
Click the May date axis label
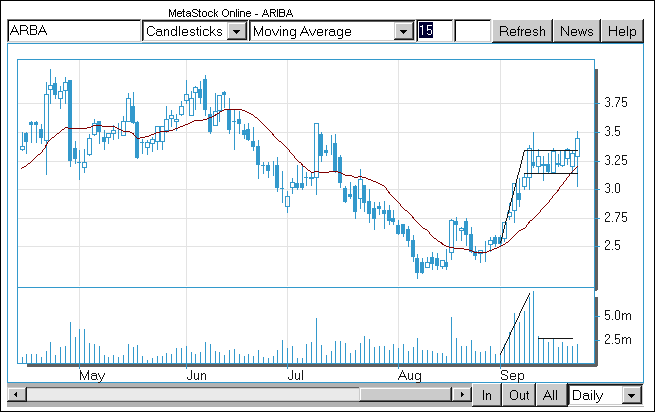(92, 375)
